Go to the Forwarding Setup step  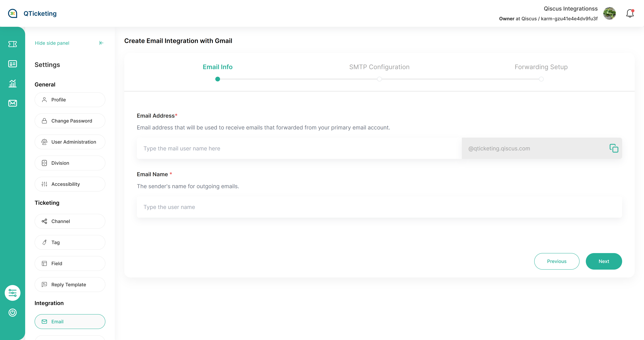541,67
